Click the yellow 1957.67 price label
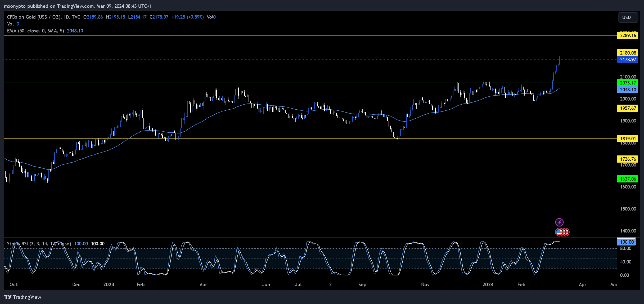 pyautogui.click(x=628, y=108)
